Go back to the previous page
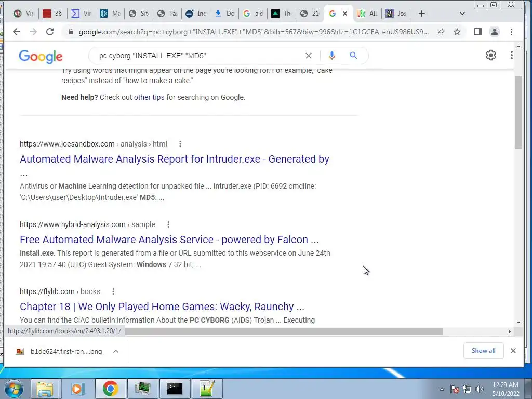This screenshot has width=532, height=399. 16,32
